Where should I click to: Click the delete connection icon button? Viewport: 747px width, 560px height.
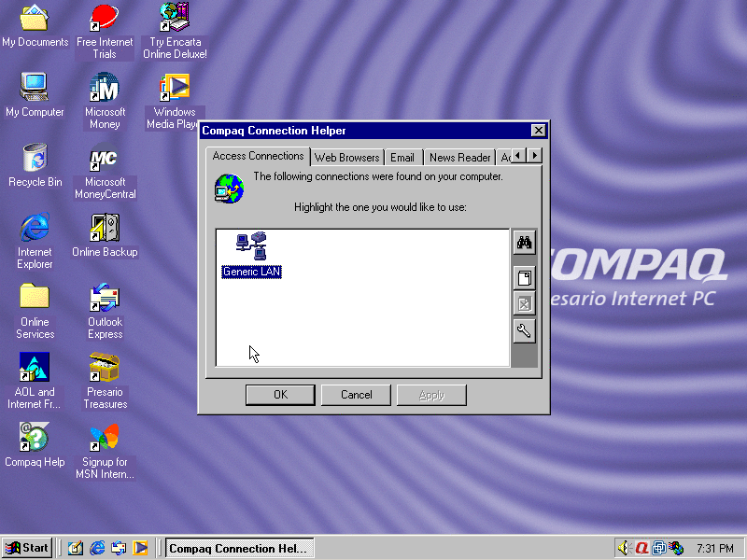click(x=524, y=304)
